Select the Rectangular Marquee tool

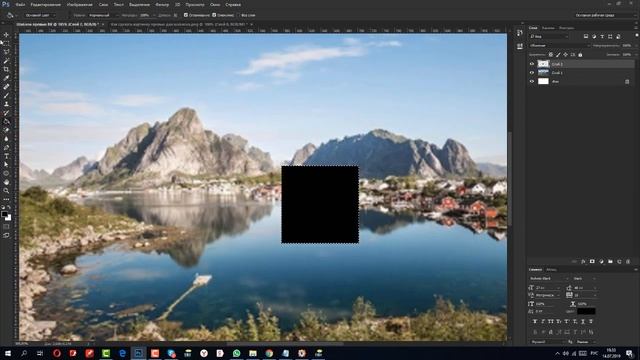(x=6, y=43)
